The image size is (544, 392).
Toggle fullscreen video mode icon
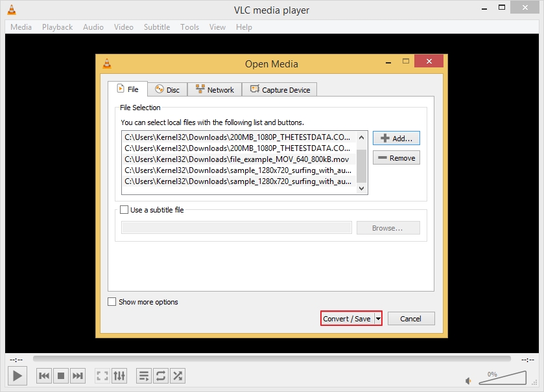tap(102, 376)
